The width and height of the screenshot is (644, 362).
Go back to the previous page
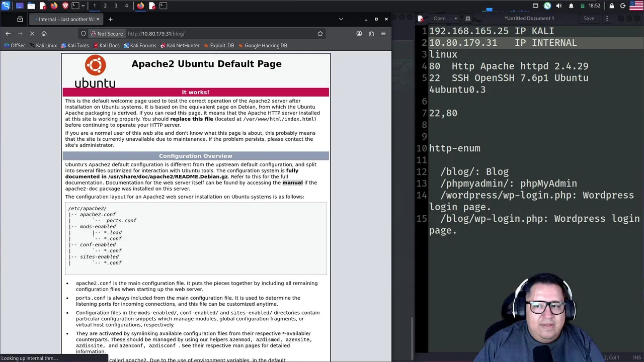(x=8, y=34)
